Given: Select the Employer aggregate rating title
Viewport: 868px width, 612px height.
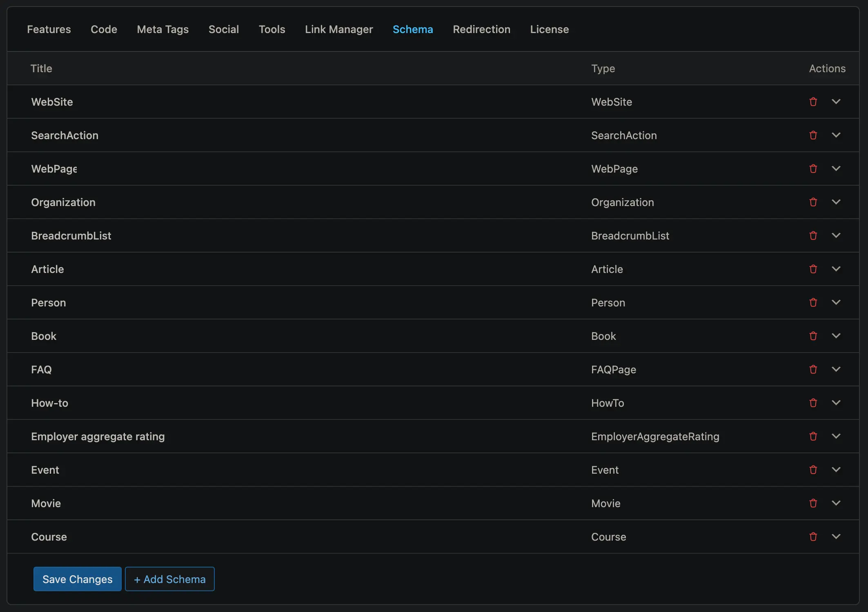Looking at the screenshot, I should click(x=98, y=437).
